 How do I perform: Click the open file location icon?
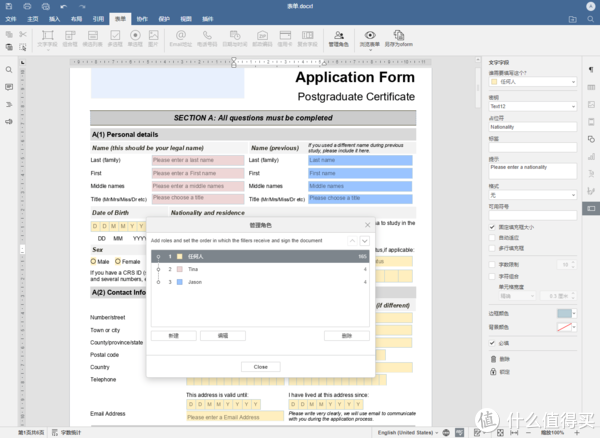[572, 19]
